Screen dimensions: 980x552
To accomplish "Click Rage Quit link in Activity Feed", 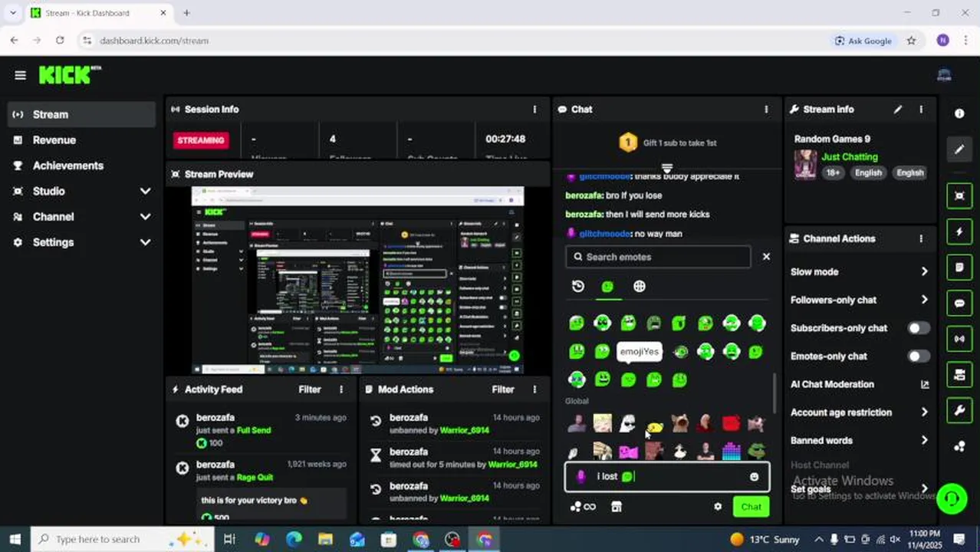I will tap(255, 477).
